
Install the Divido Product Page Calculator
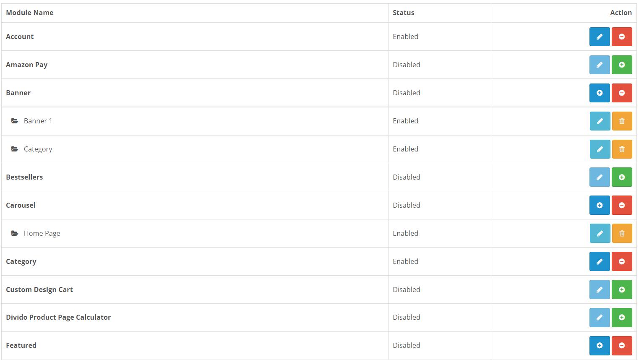622,317
